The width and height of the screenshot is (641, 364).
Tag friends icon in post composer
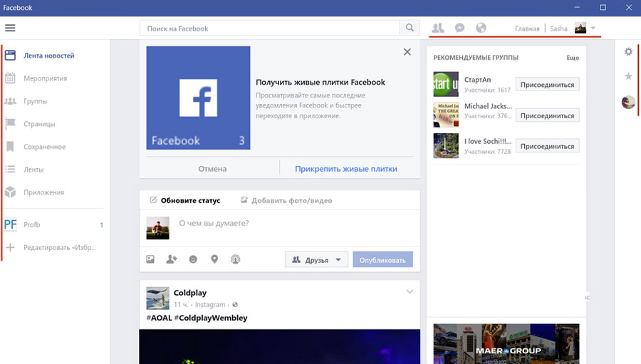(x=171, y=260)
